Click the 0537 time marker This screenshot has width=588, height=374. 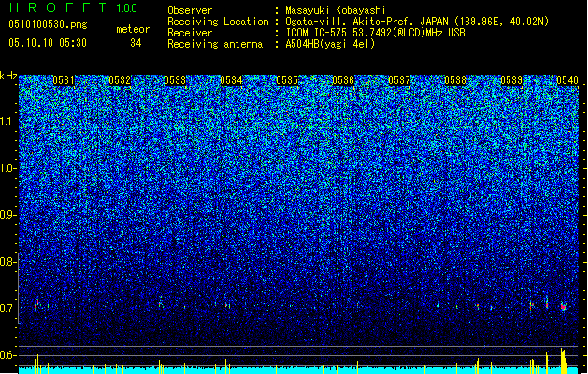[x=399, y=80]
